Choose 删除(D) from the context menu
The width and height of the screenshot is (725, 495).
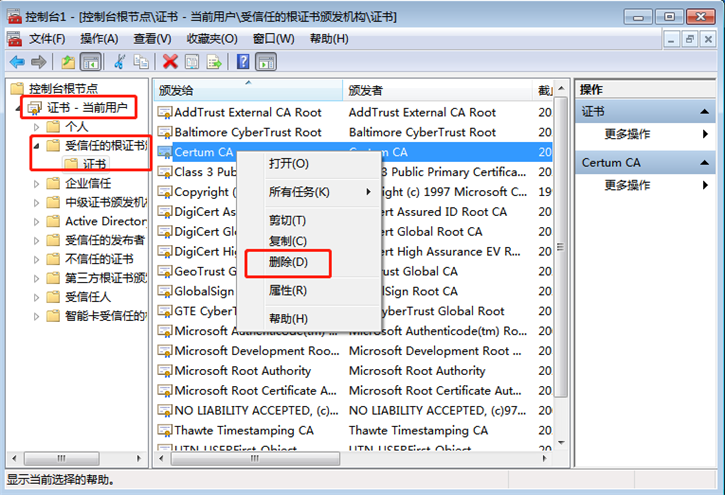(x=288, y=262)
